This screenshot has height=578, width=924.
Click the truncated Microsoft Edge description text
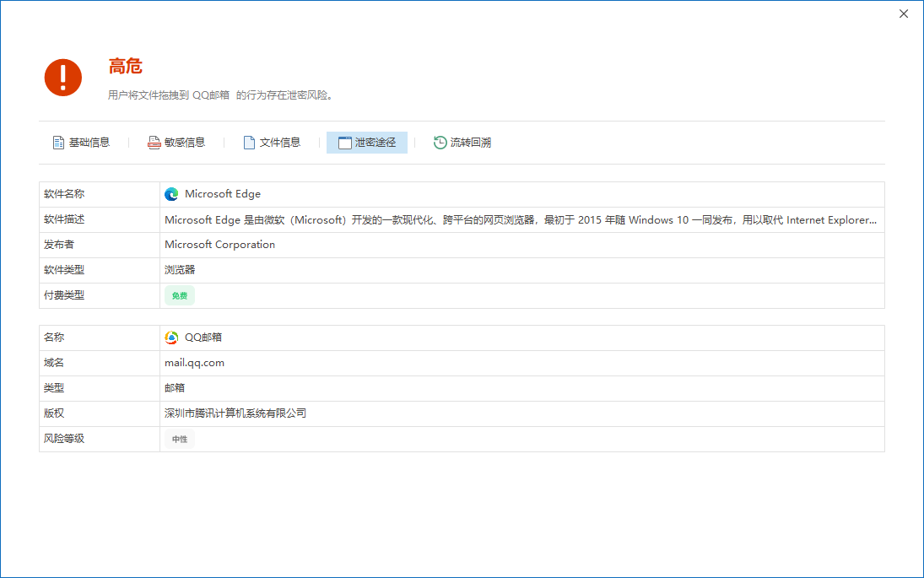click(520, 219)
